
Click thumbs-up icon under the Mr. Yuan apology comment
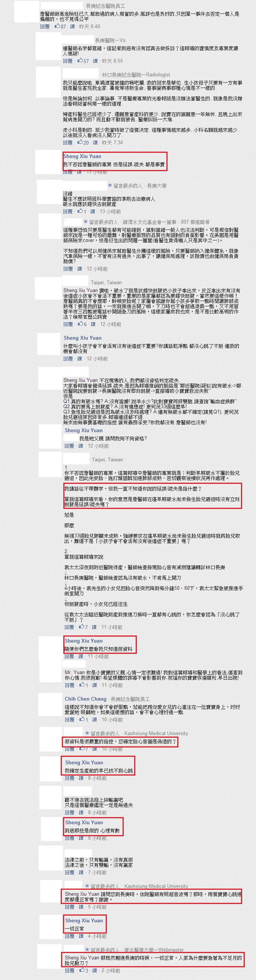pyautogui.click(x=82, y=685)
